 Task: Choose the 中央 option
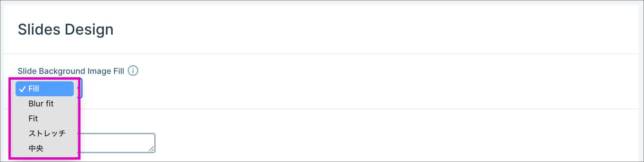pos(36,148)
